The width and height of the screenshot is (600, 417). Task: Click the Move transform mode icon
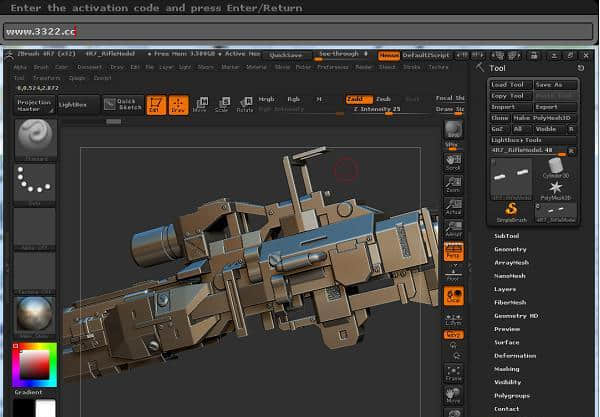[x=200, y=104]
